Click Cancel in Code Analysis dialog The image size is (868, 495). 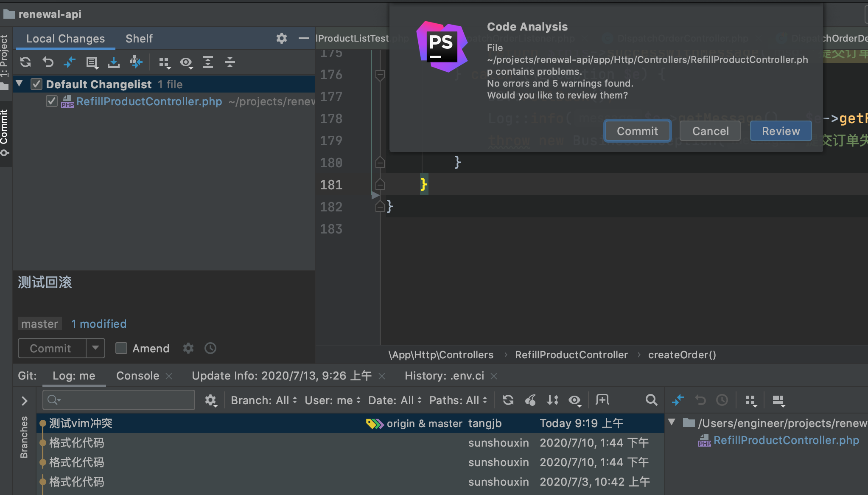(x=710, y=131)
